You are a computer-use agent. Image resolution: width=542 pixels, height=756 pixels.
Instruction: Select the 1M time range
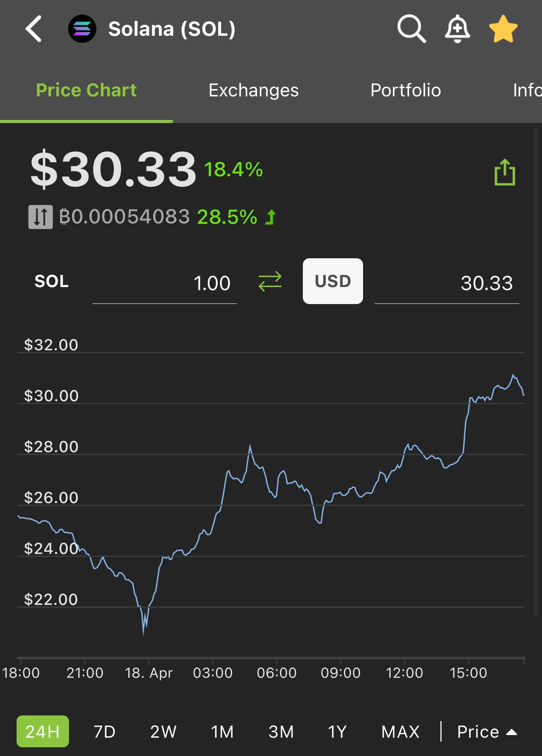(223, 732)
